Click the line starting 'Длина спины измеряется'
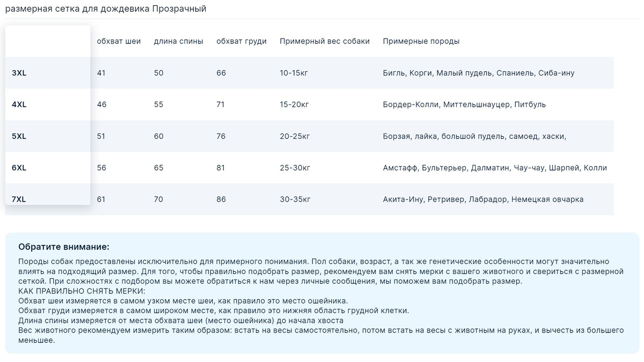Viewport: 644px width, 362px height. point(181,320)
